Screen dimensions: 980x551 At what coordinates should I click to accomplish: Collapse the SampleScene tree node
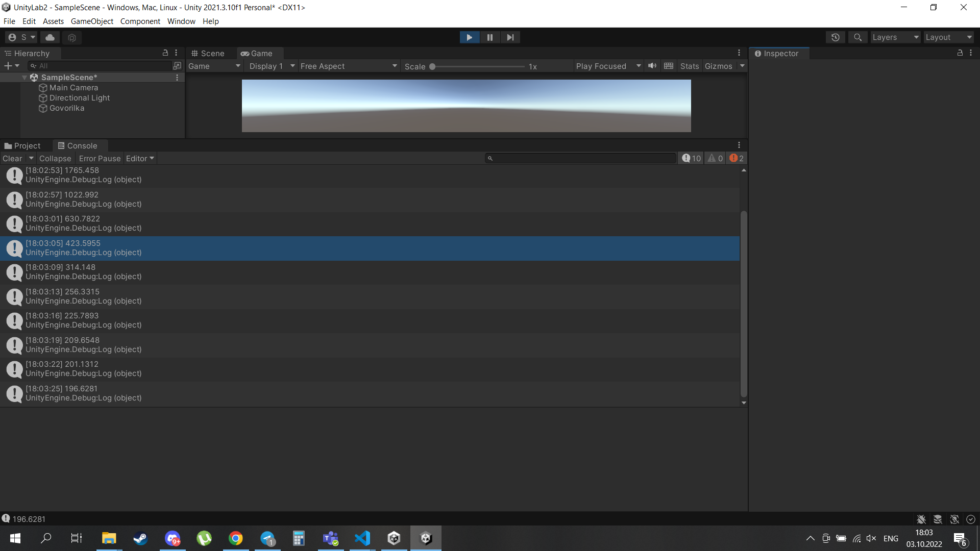(24, 78)
